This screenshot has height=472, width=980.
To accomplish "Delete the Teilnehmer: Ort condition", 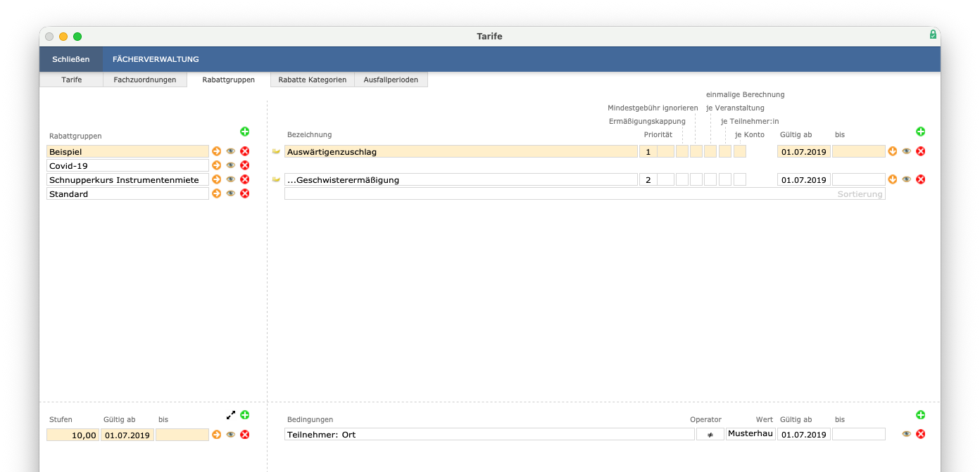I will (x=920, y=434).
